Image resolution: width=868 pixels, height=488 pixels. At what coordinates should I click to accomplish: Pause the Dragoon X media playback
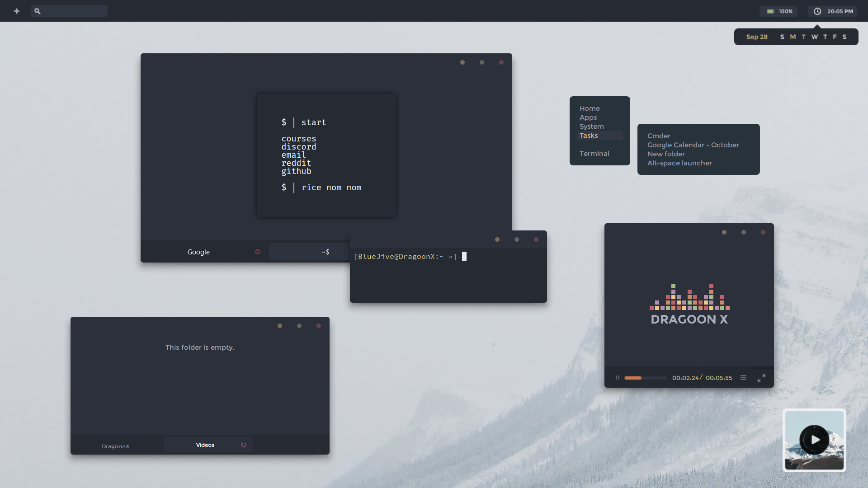coord(618,378)
